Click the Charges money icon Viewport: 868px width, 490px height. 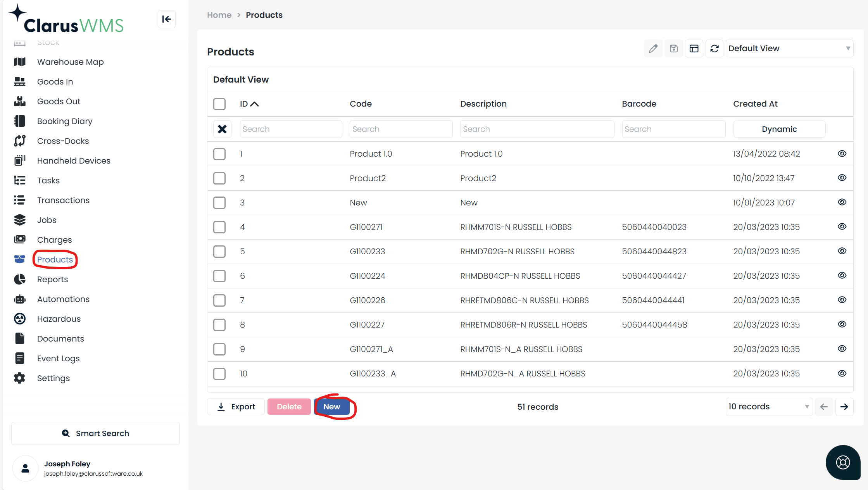[x=20, y=240]
